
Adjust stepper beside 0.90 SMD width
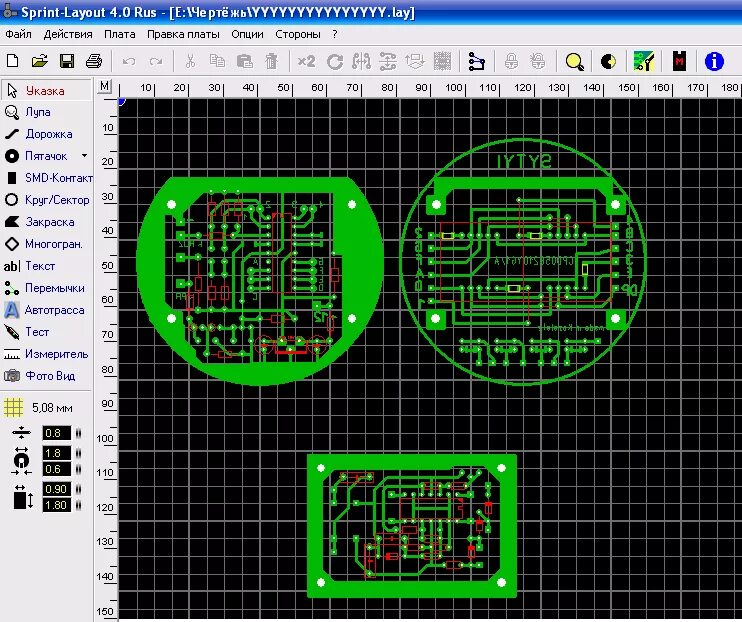pos(79,489)
